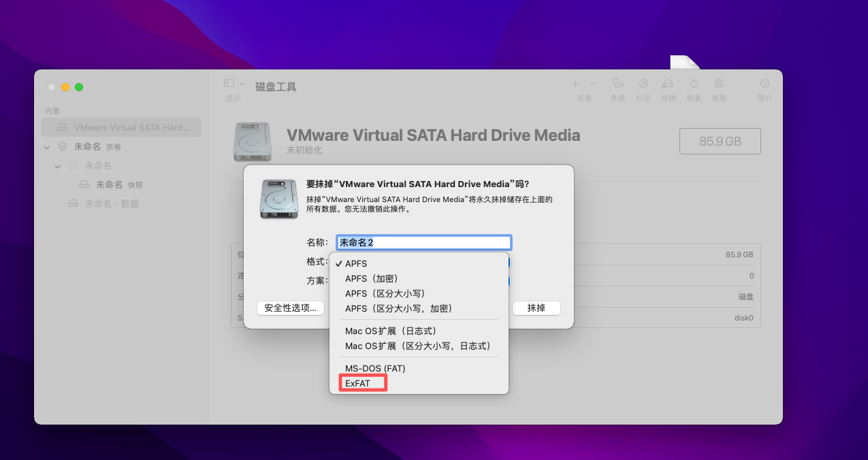Click the green zoom window button
This screenshot has height=460, width=868.
[x=79, y=87]
